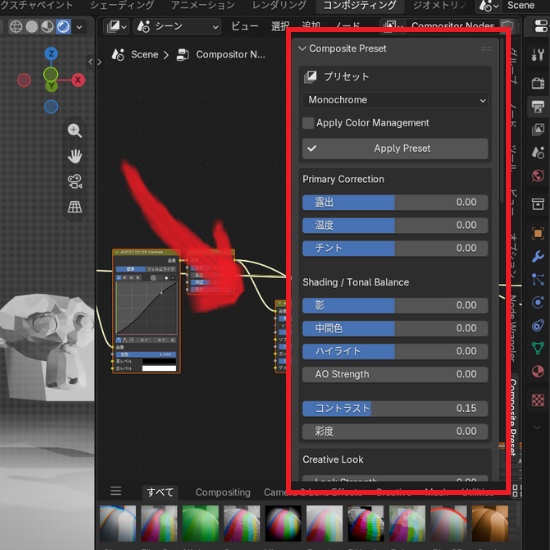550x550 pixels.
Task: Click the Apply Preset button
Action: point(395,148)
